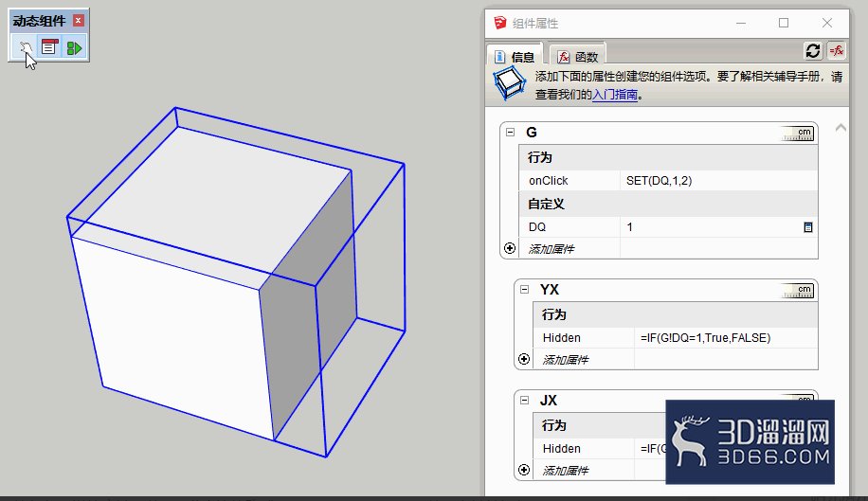The image size is (868, 501).
Task: Close the 组件属性 window
Action: pyautogui.click(x=827, y=23)
